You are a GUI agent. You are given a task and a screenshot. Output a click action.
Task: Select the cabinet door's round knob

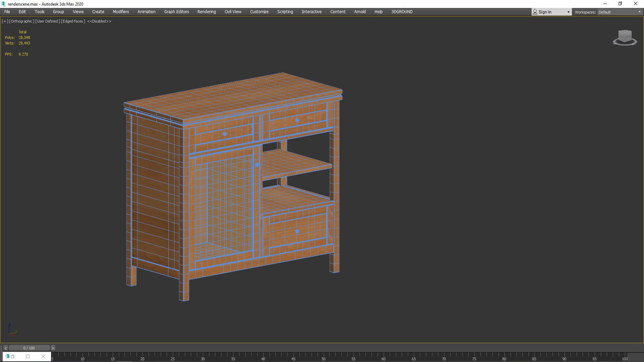(257, 165)
